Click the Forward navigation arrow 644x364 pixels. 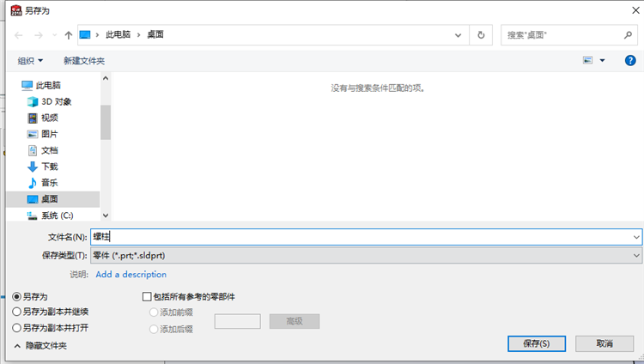(x=39, y=35)
